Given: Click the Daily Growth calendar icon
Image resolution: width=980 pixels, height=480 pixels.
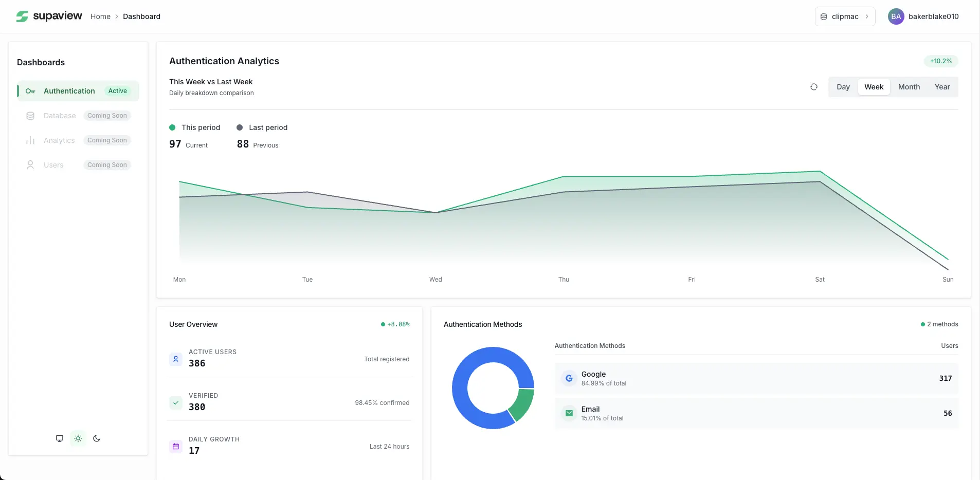Looking at the screenshot, I should (x=176, y=447).
